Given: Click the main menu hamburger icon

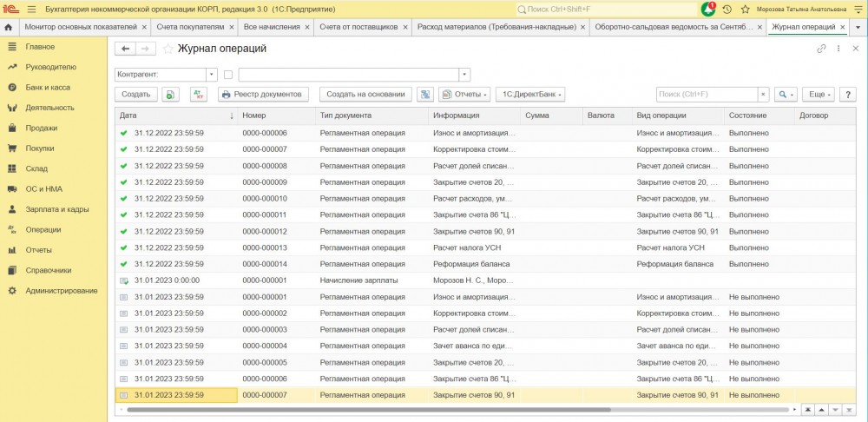Looking at the screenshot, I should (32, 9).
